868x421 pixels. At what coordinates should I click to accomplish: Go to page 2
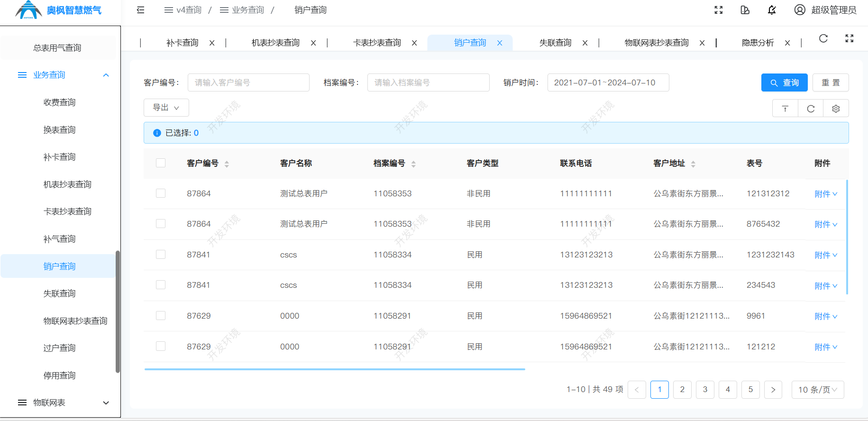click(x=682, y=390)
